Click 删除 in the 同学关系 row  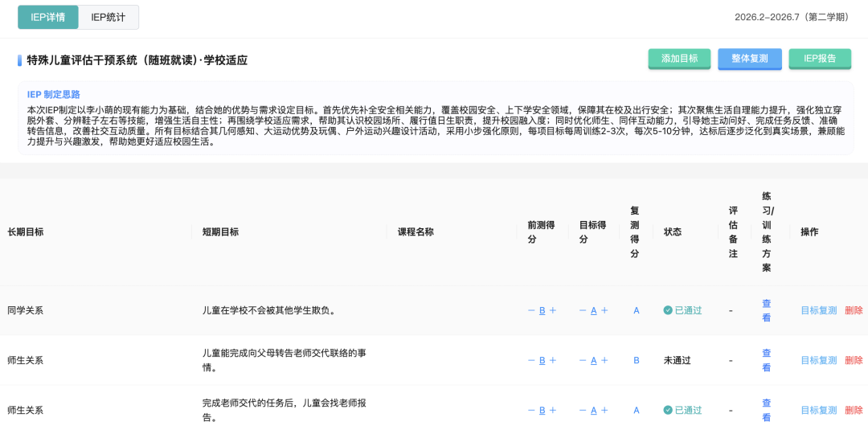(854, 310)
